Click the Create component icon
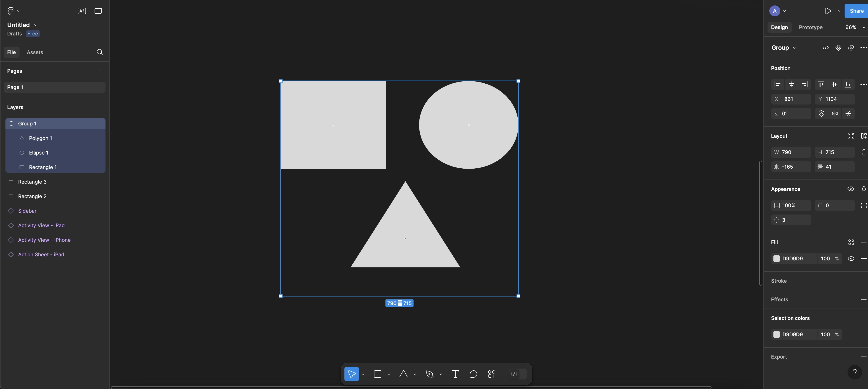This screenshot has width=868, height=389. pyautogui.click(x=838, y=48)
